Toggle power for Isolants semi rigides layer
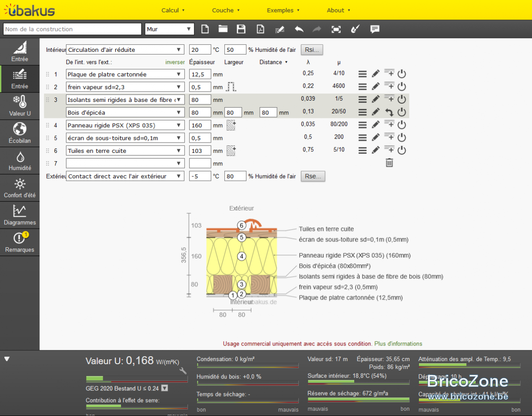 coord(402,100)
